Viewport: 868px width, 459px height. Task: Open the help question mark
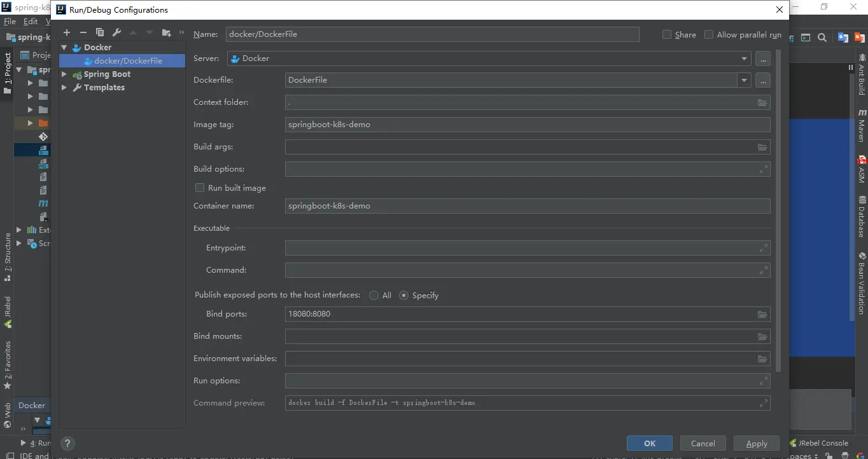coord(67,444)
